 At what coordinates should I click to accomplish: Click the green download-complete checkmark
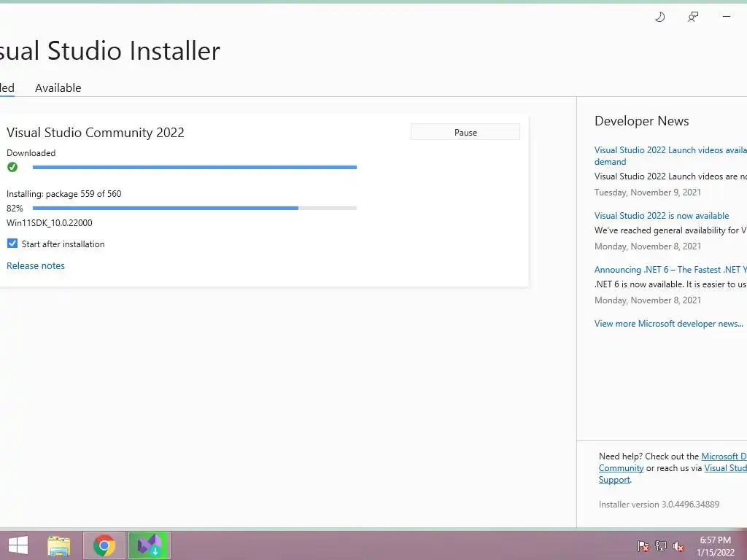pos(12,167)
